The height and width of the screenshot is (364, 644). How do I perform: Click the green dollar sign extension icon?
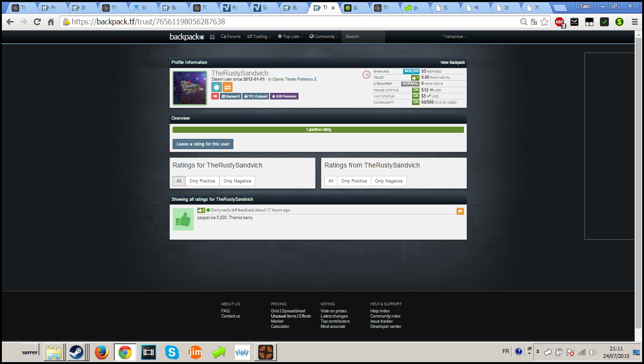pos(619,22)
